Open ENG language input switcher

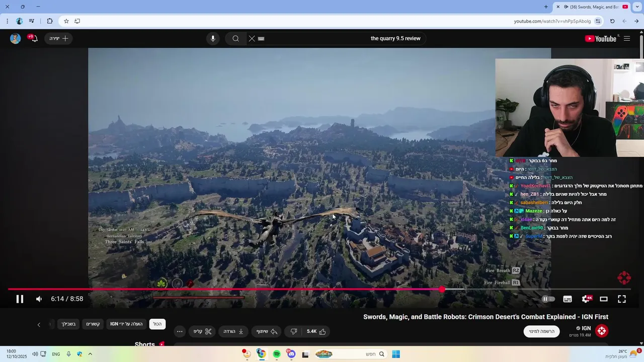tap(56, 354)
